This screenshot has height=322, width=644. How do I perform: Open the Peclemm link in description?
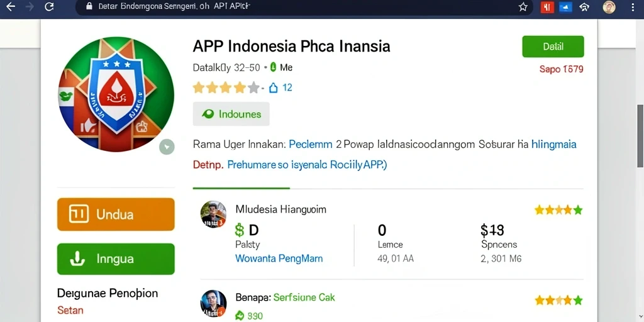coord(311,144)
